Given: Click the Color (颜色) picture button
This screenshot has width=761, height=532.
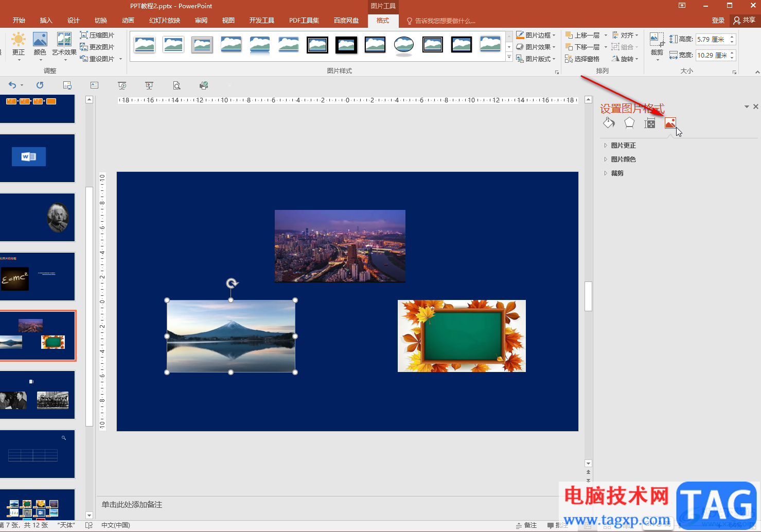Looking at the screenshot, I should pos(40,44).
